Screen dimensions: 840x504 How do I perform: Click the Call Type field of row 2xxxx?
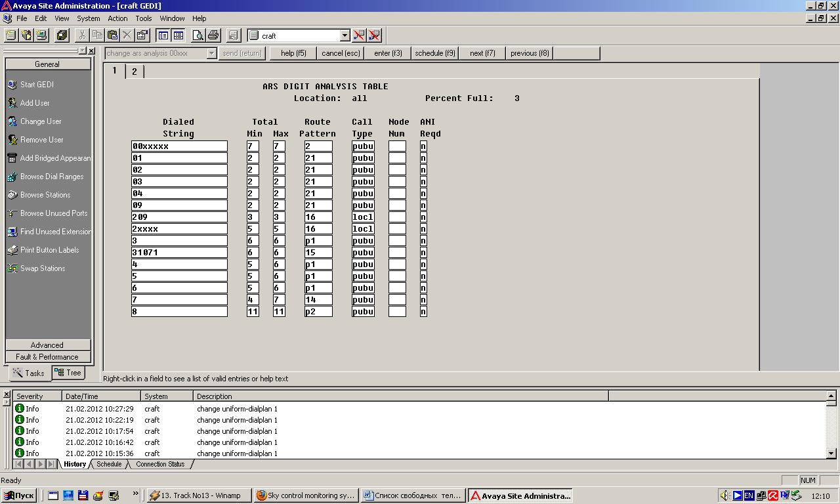(x=363, y=229)
